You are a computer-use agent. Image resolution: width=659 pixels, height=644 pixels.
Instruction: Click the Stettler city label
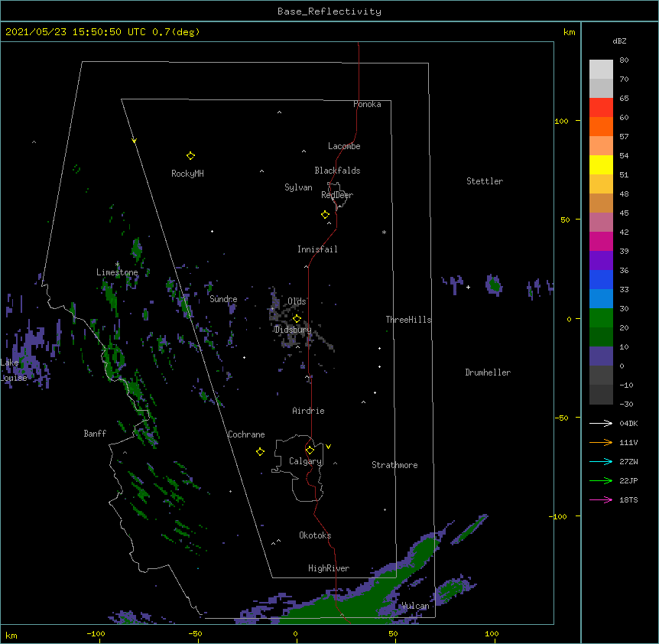tap(485, 181)
